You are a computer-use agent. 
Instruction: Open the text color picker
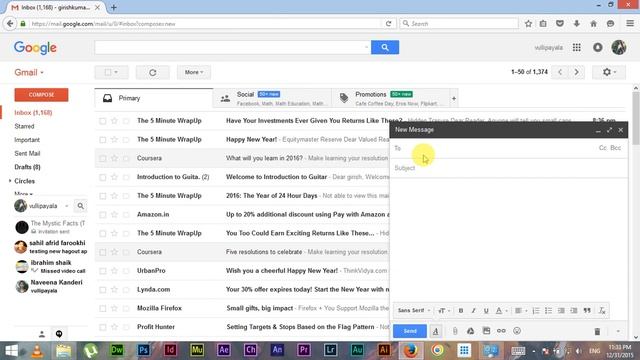[501, 311]
